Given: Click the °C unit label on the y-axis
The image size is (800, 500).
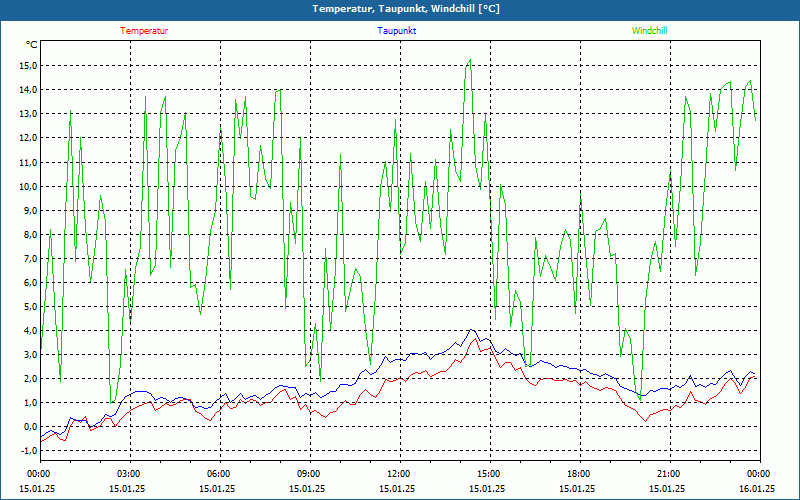Looking at the screenshot, I should coord(32,45).
